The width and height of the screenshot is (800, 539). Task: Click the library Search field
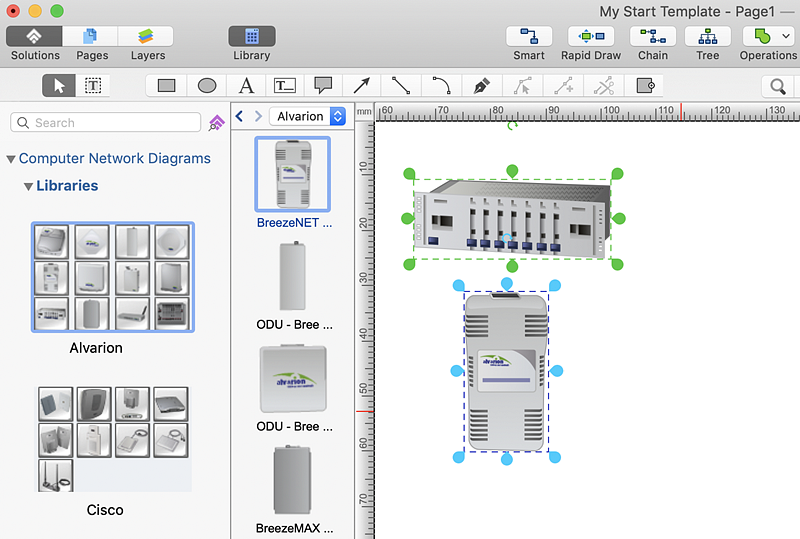tap(105, 122)
